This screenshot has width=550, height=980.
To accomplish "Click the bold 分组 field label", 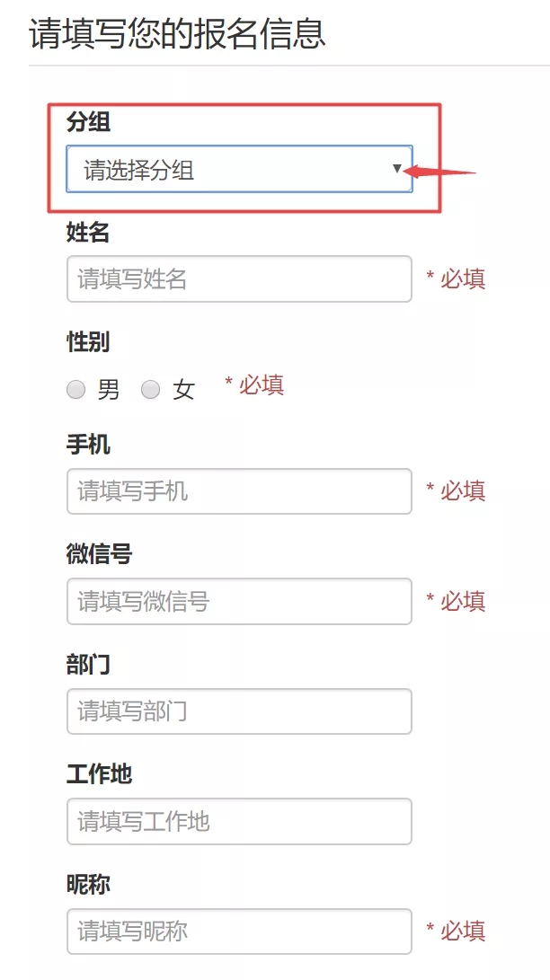I will coord(88,123).
